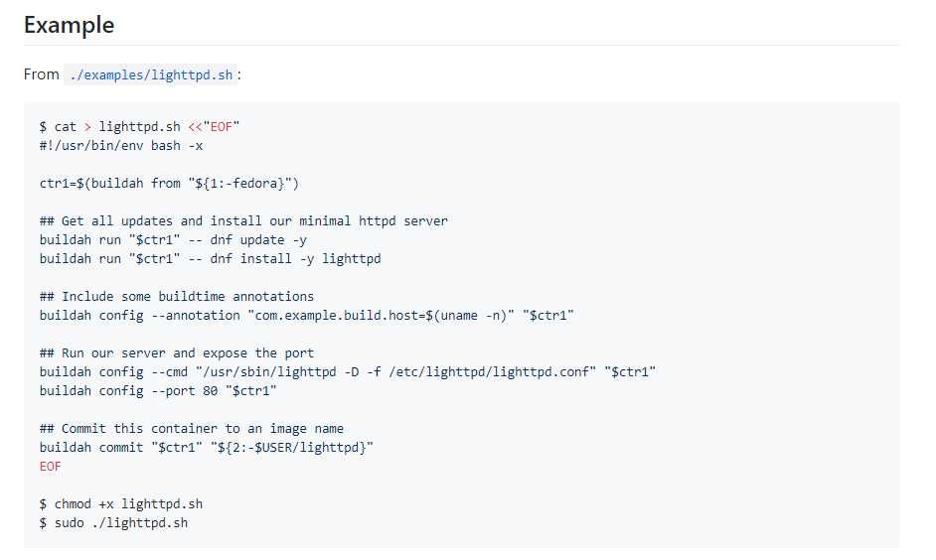Click the dnf update -y line
936x560 pixels.
[x=173, y=239]
